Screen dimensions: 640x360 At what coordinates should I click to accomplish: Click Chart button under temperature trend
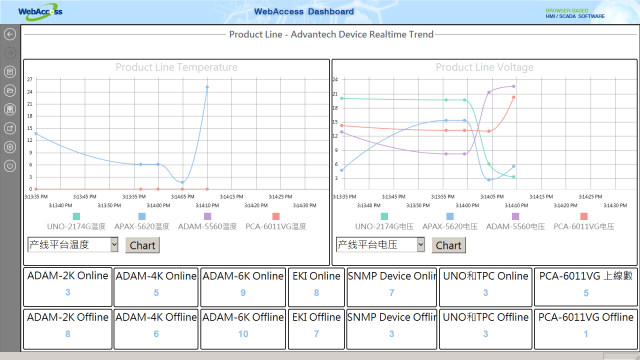tap(142, 245)
